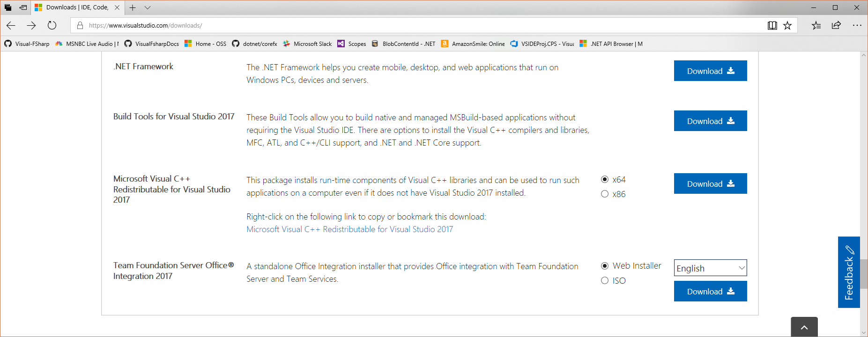
Task: Open Scopes bookmark
Action: pyautogui.click(x=352, y=44)
